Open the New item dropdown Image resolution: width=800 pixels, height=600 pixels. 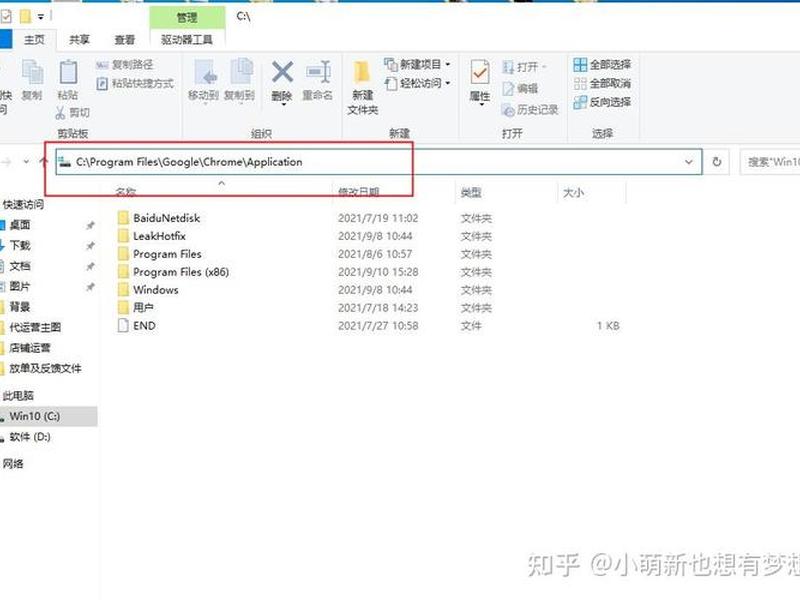pyautogui.click(x=417, y=64)
